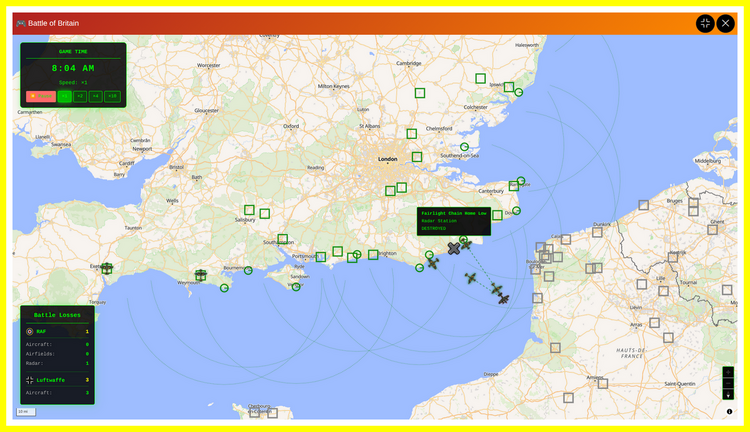Select Luftwaffe airfield right of Arras
750x432 pixels.
coord(654,322)
